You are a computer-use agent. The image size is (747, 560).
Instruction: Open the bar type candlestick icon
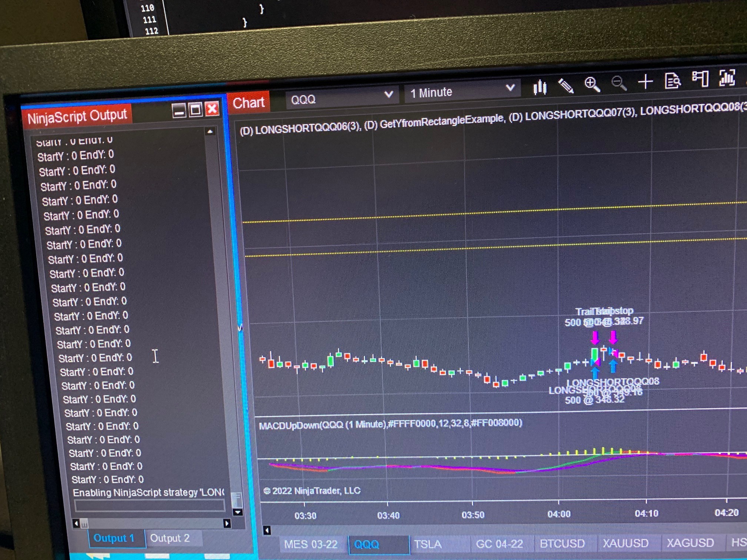coord(539,87)
